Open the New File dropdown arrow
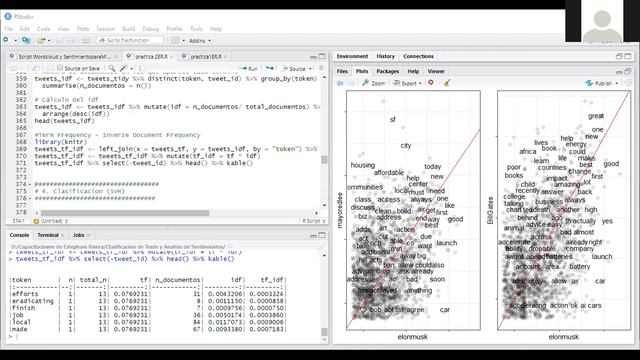Image resolution: width=640 pixels, height=360 pixels. [x=15, y=40]
